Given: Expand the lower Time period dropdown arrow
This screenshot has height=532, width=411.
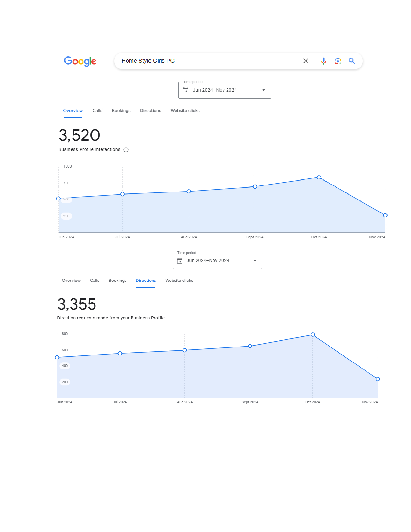Looking at the screenshot, I should (x=255, y=261).
